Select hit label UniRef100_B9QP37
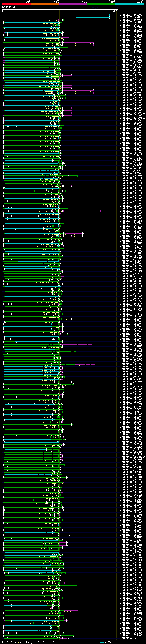Viewport: 146px width, 644px height. coord(131,180)
